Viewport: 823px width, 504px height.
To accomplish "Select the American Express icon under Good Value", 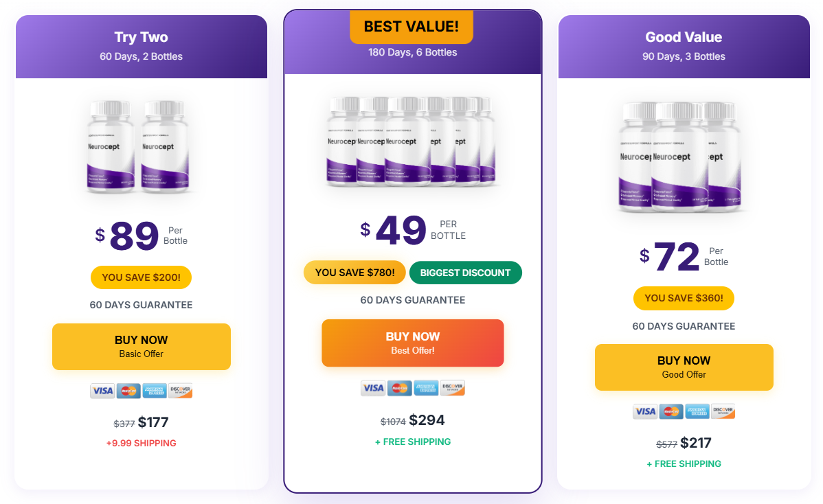I will coord(696,411).
